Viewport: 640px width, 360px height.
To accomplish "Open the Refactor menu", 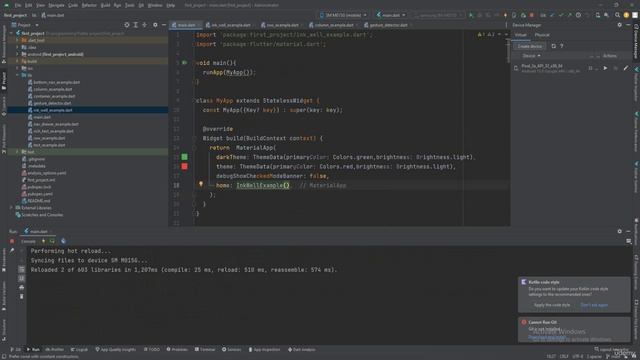I will [89, 5].
